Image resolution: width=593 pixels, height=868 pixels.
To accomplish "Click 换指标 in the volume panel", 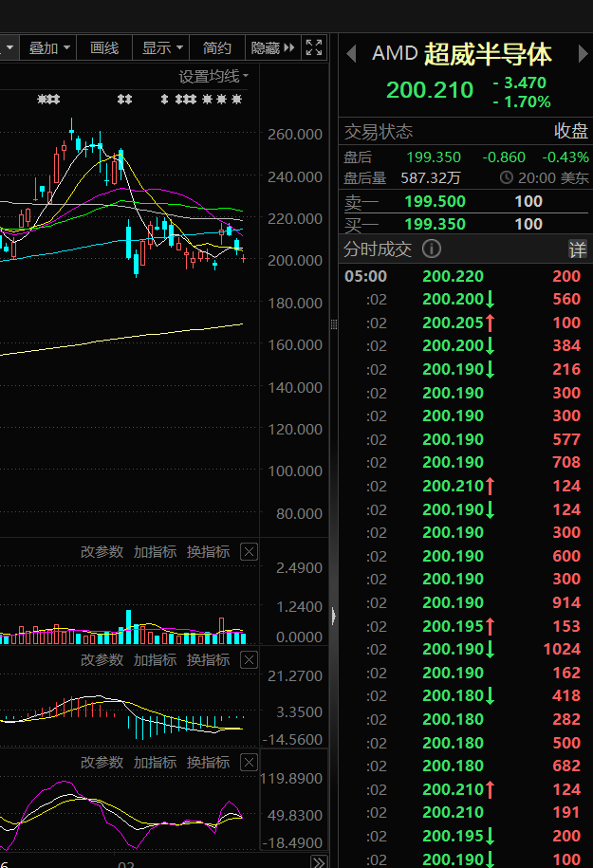I will [208, 551].
